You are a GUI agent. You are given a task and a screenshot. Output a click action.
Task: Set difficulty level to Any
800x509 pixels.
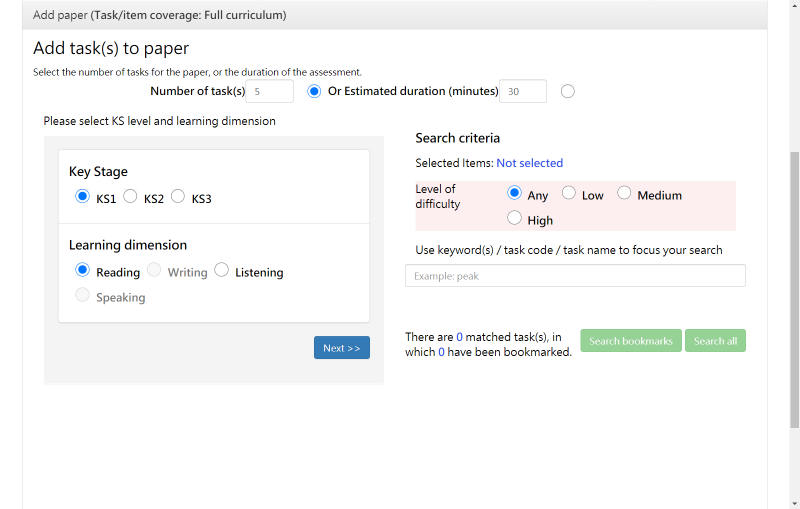click(x=515, y=194)
